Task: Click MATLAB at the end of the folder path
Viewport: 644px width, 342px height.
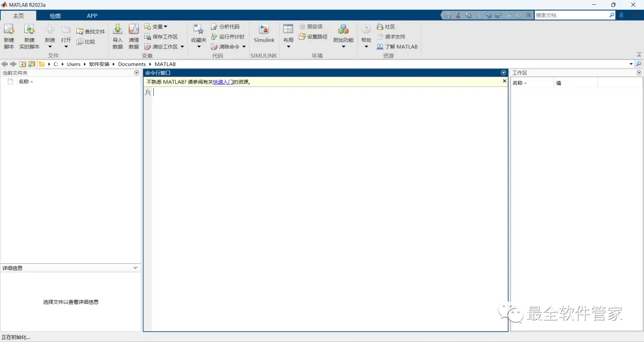Action: tap(165, 64)
